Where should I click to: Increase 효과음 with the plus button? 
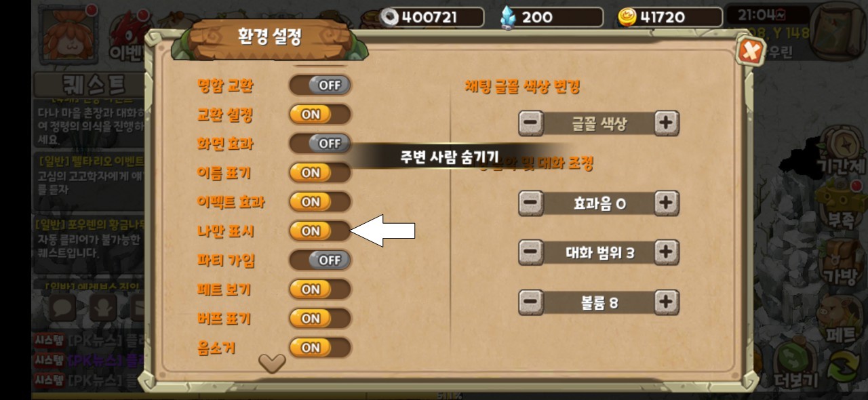point(667,202)
